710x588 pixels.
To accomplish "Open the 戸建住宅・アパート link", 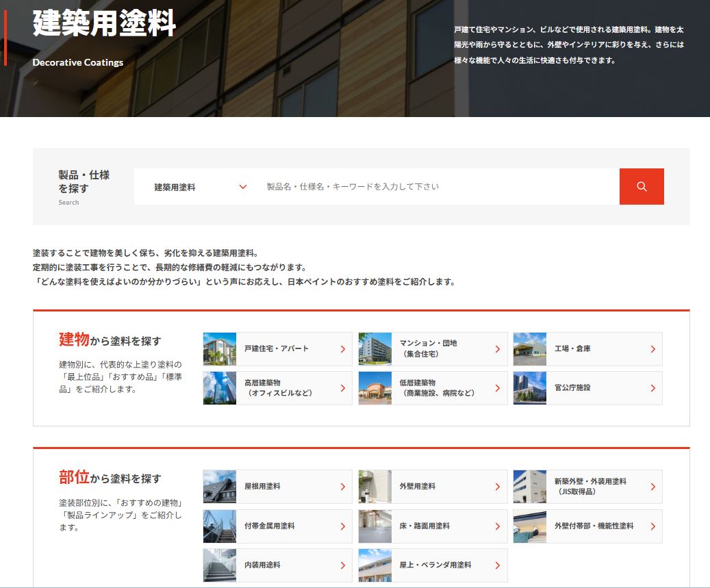I will pyautogui.click(x=277, y=349).
